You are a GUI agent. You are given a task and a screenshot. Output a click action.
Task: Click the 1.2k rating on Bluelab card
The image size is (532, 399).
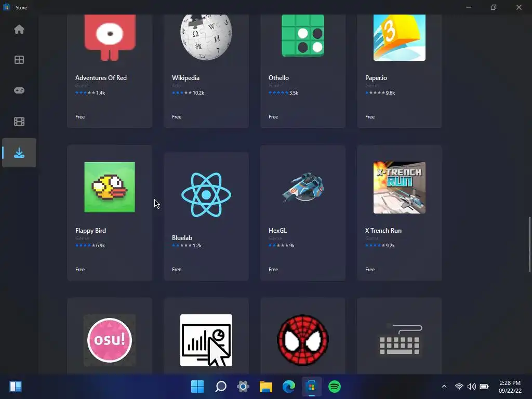tap(197, 245)
